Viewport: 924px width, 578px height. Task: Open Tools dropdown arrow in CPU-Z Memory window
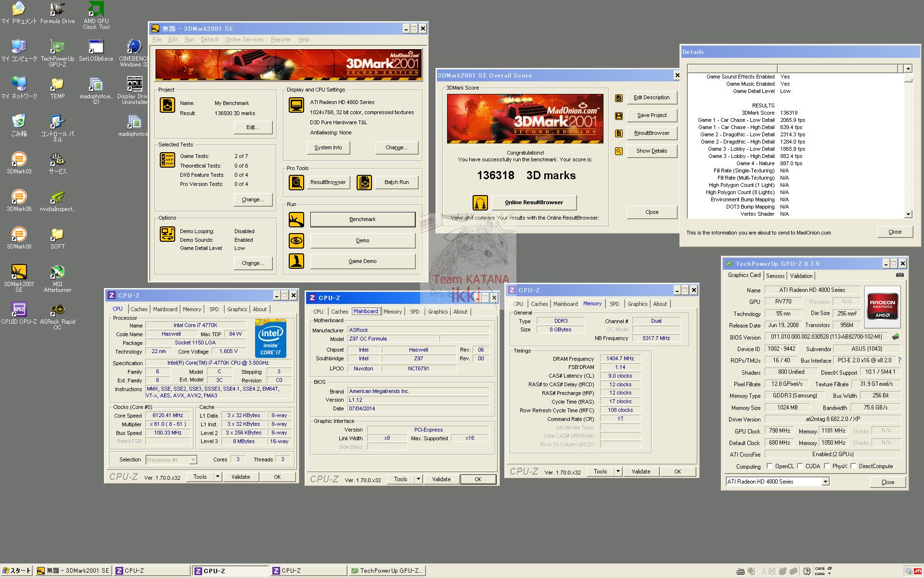[618, 472]
